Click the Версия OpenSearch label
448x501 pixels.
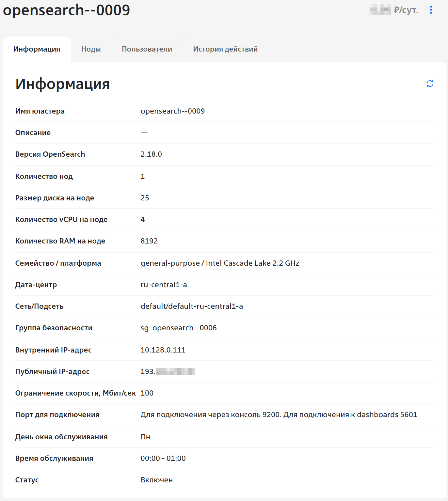click(50, 154)
